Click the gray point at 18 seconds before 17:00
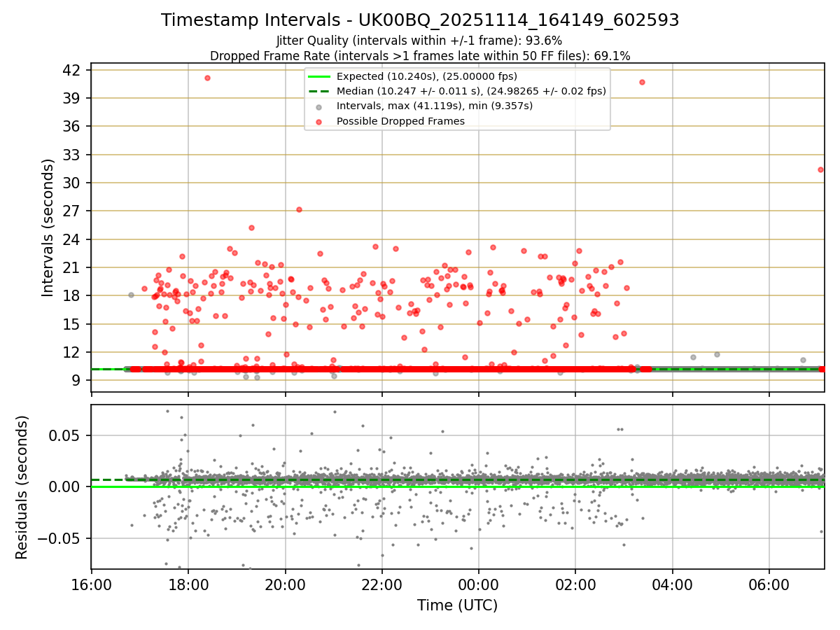This screenshot has height=630, width=840. pos(131,295)
